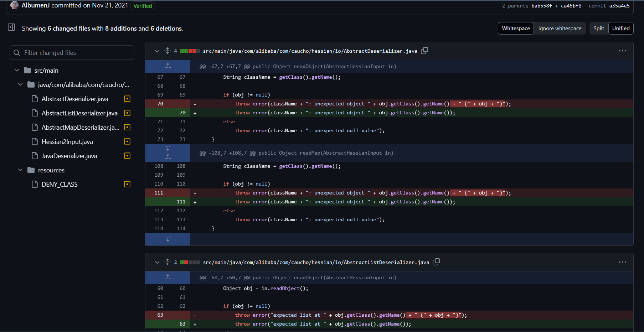Expand lines between hunks at line 108

(x=168, y=153)
